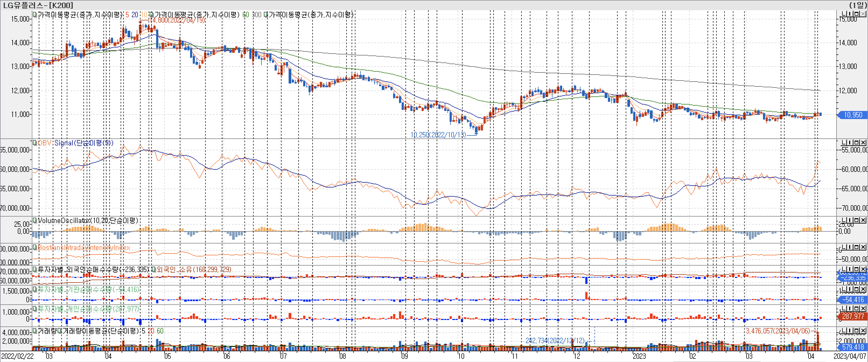Image resolution: width=868 pixels, height=362 pixels.
Task: Toggle the 거래량이동평균 indicator box
Action: (60, 331)
